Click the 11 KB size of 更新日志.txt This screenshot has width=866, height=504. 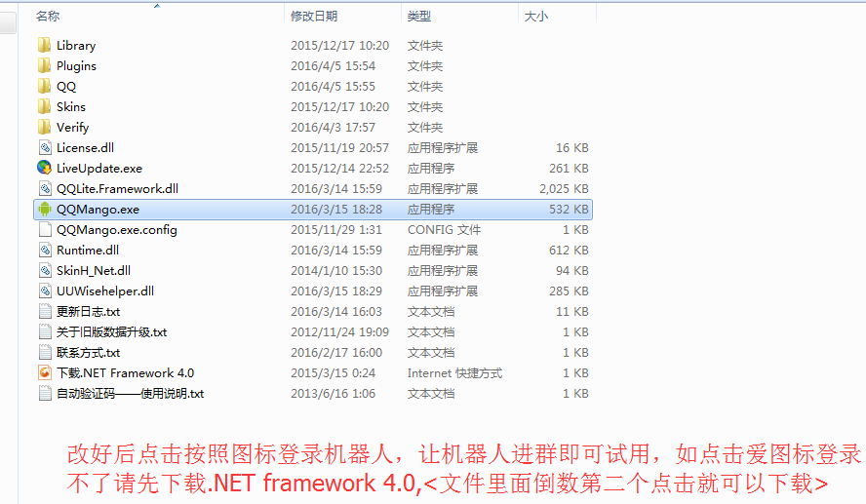[x=572, y=311]
